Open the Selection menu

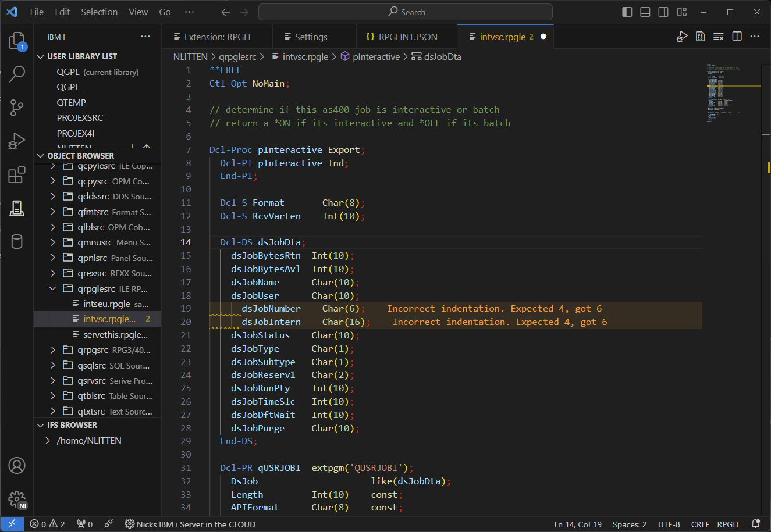(x=99, y=12)
